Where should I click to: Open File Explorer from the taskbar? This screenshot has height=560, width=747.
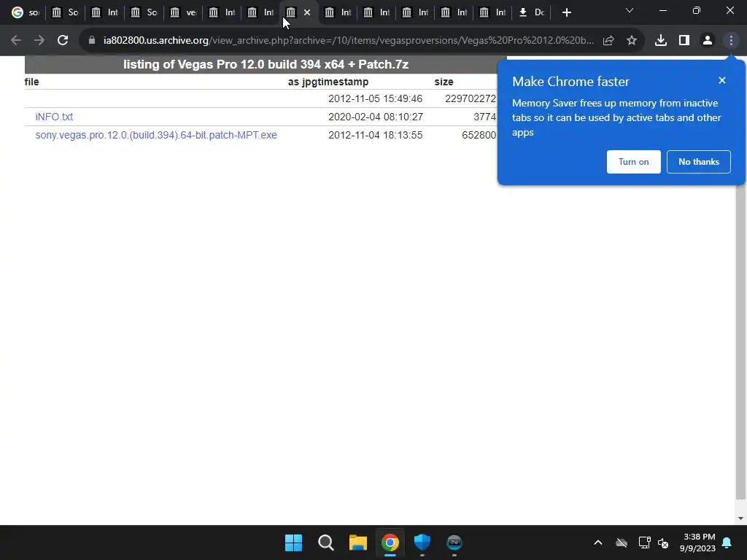pyautogui.click(x=357, y=542)
